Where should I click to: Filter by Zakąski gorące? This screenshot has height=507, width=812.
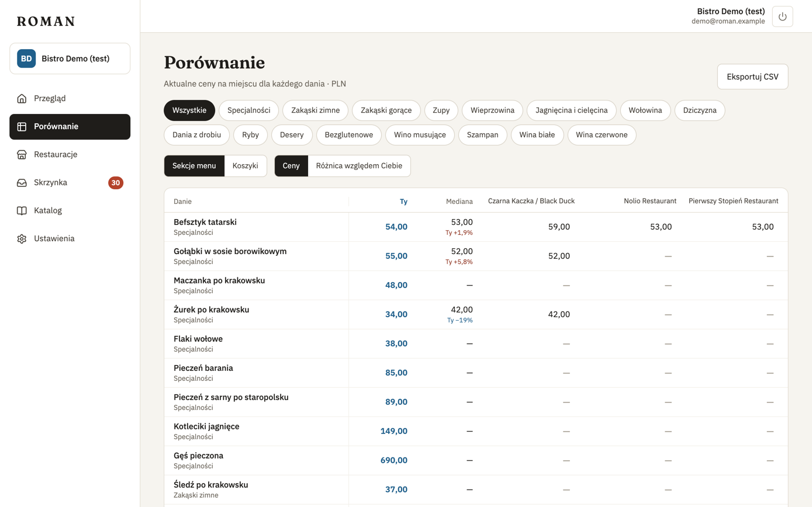(x=386, y=110)
